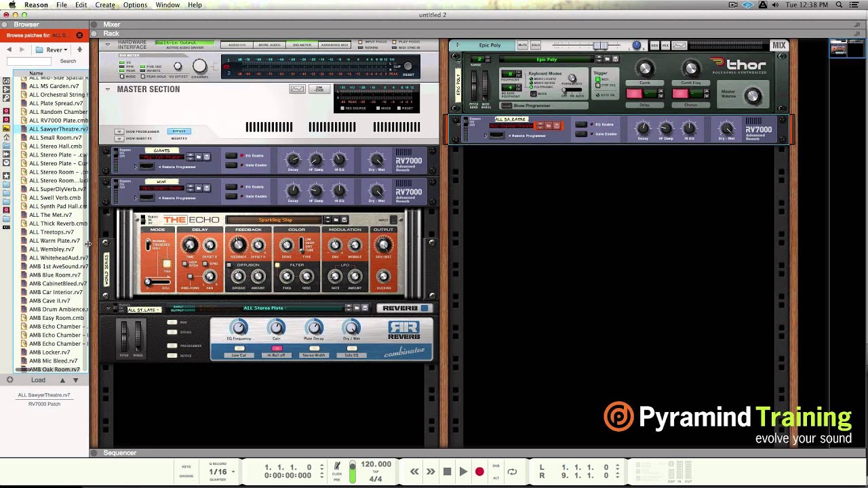Collapse the Reverb combinator device
This screenshot has height=488, width=868.
(x=108, y=308)
